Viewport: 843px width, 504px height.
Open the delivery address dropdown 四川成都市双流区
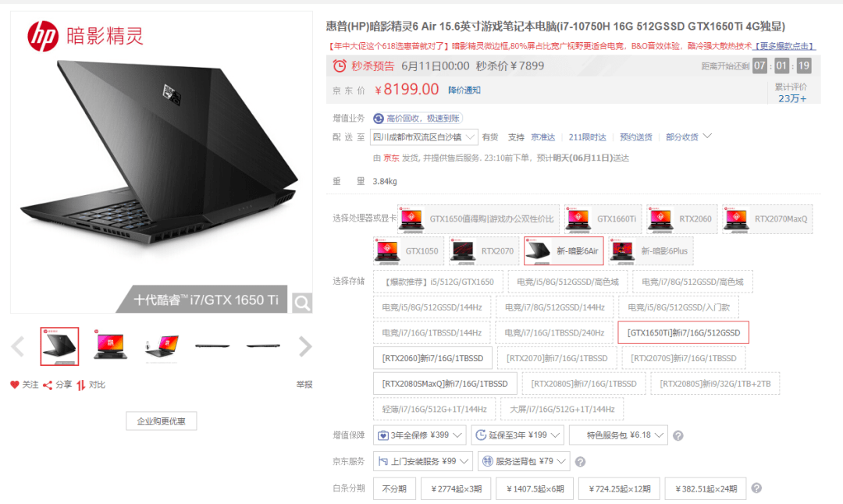pyautogui.click(x=424, y=137)
